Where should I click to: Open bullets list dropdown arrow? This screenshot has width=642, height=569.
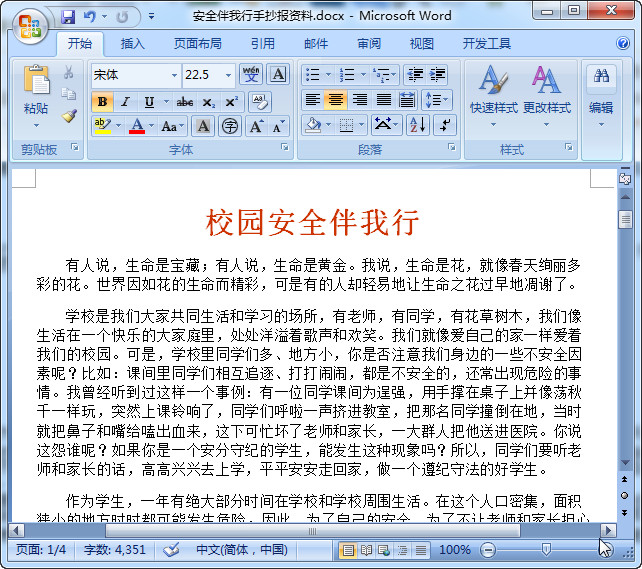click(x=328, y=75)
